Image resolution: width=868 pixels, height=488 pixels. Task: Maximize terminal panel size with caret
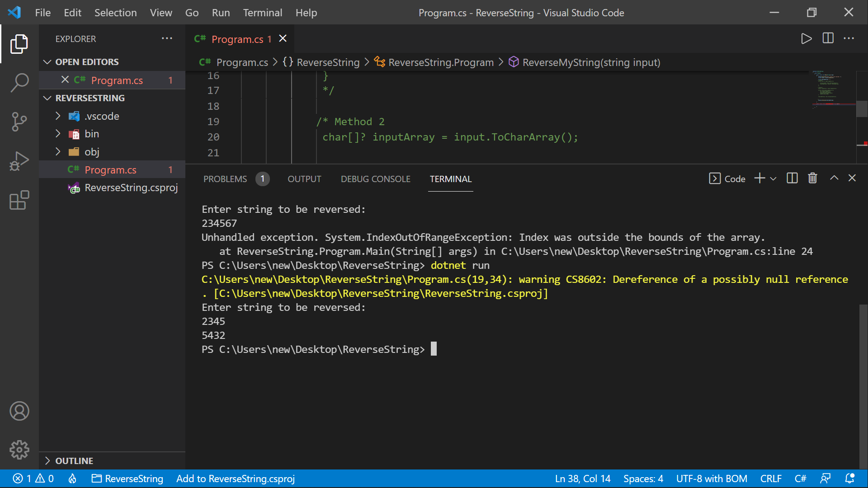(x=834, y=178)
